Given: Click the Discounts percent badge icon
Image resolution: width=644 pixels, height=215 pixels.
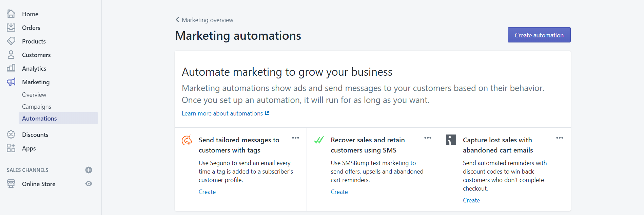Looking at the screenshot, I should 11,135.
